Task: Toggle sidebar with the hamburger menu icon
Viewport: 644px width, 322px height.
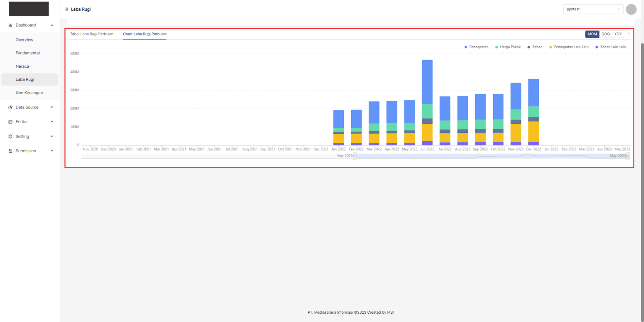Action: pos(67,9)
